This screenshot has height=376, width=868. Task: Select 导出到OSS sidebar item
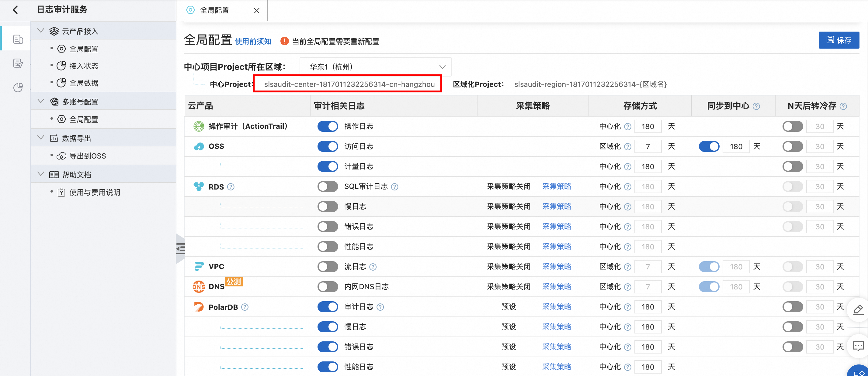(87, 156)
